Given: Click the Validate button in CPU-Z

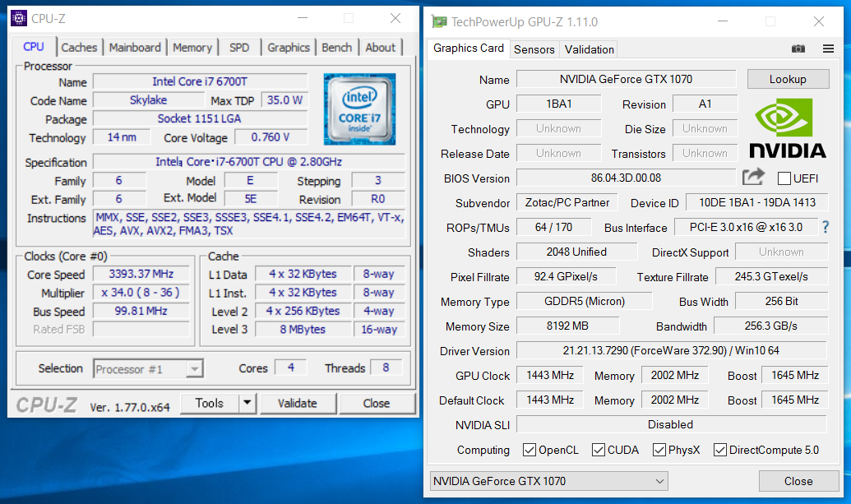Looking at the screenshot, I should pos(298,403).
